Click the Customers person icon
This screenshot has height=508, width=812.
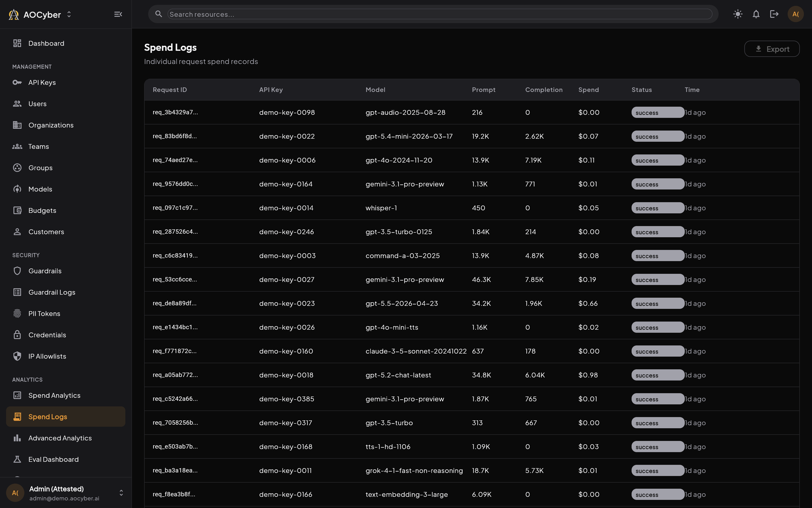pos(17,232)
